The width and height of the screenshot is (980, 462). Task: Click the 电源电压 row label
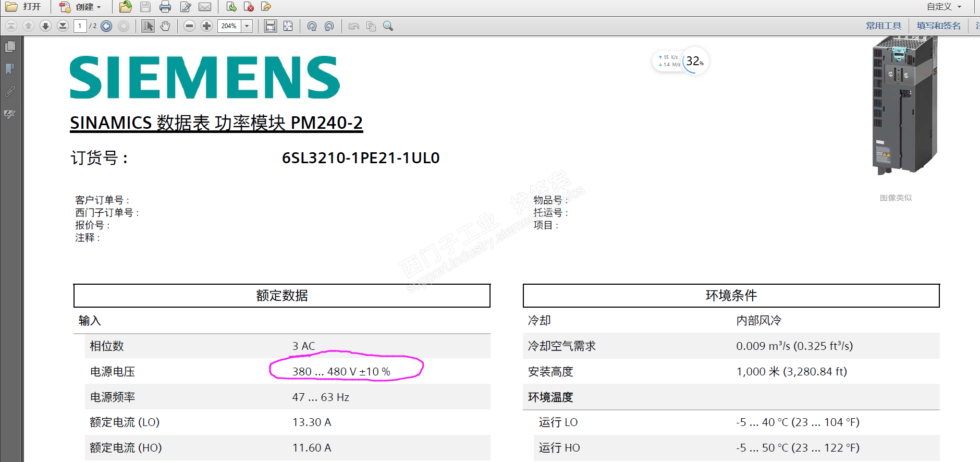point(113,372)
